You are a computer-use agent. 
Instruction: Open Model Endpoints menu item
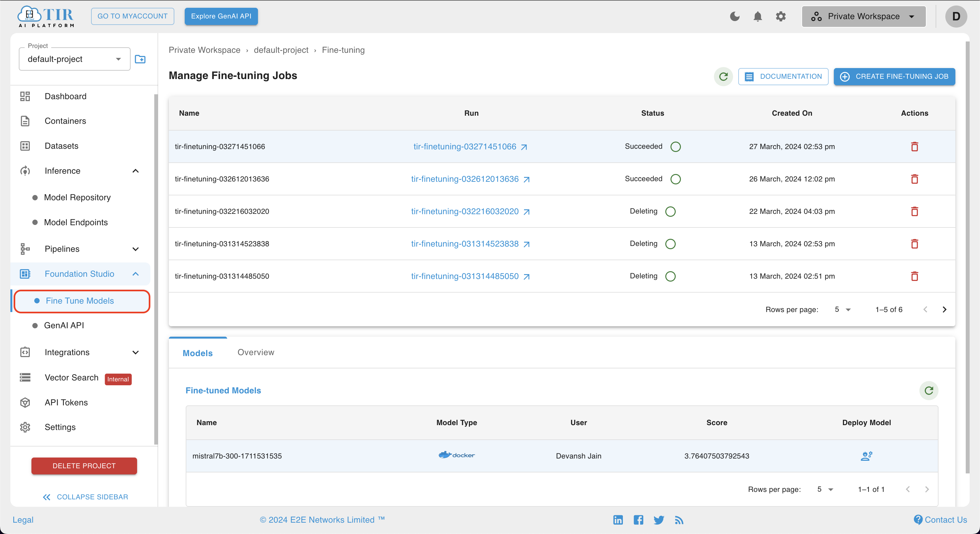click(76, 222)
